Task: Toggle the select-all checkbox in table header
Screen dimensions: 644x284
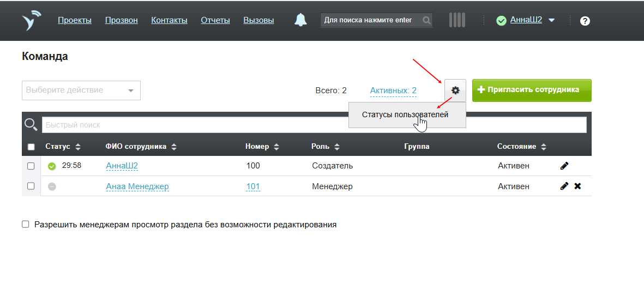Action: click(31, 147)
